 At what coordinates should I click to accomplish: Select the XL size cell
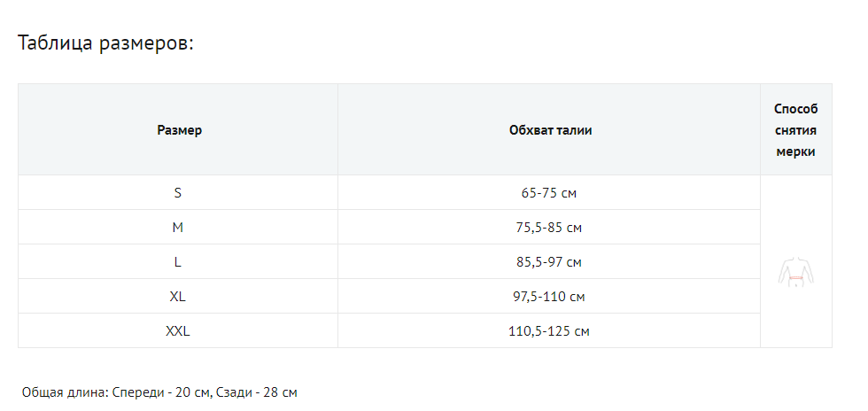click(x=178, y=297)
